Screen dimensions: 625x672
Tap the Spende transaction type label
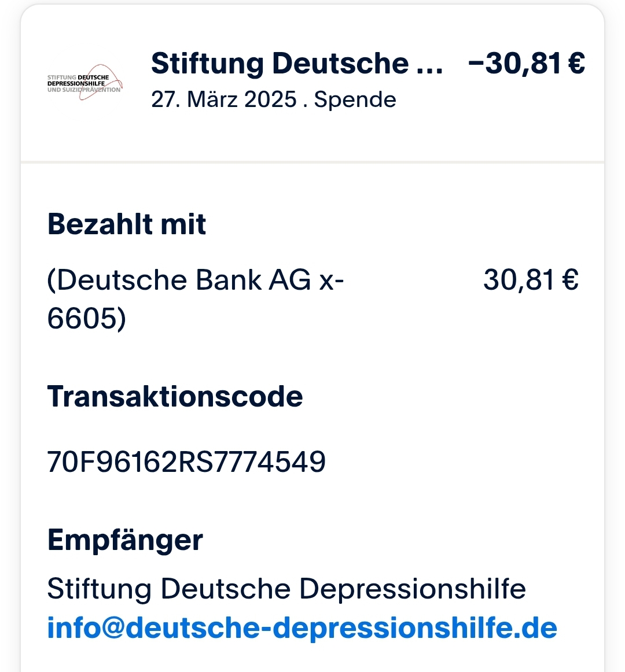(355, 99)
